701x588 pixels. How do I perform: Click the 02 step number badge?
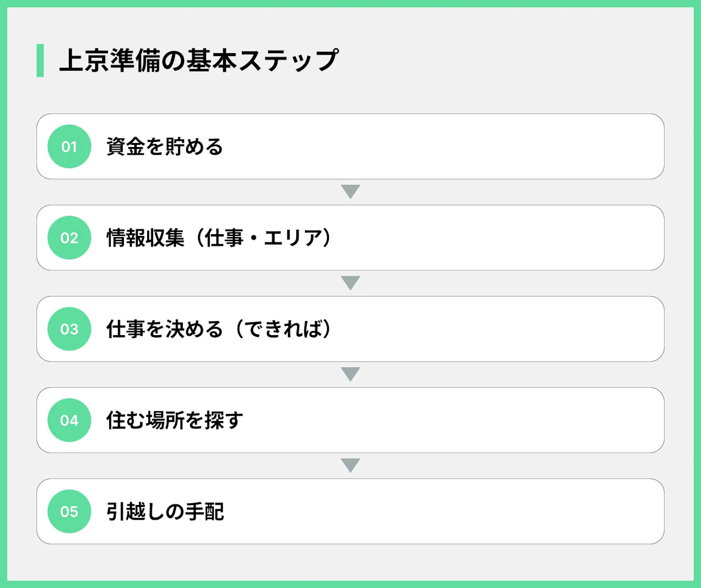69,238
